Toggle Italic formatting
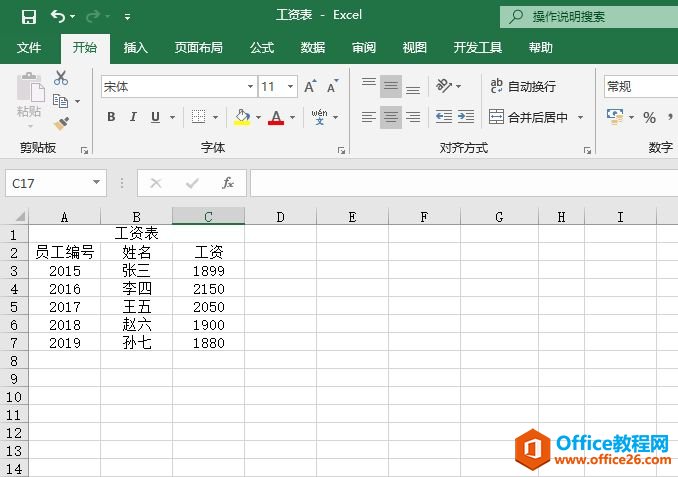 134,117
